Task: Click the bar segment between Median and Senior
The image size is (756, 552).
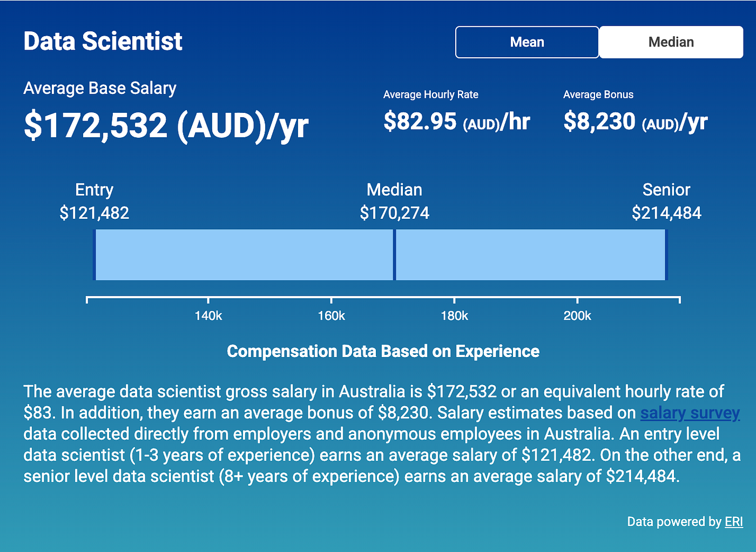Action: [x=530, y=255]
